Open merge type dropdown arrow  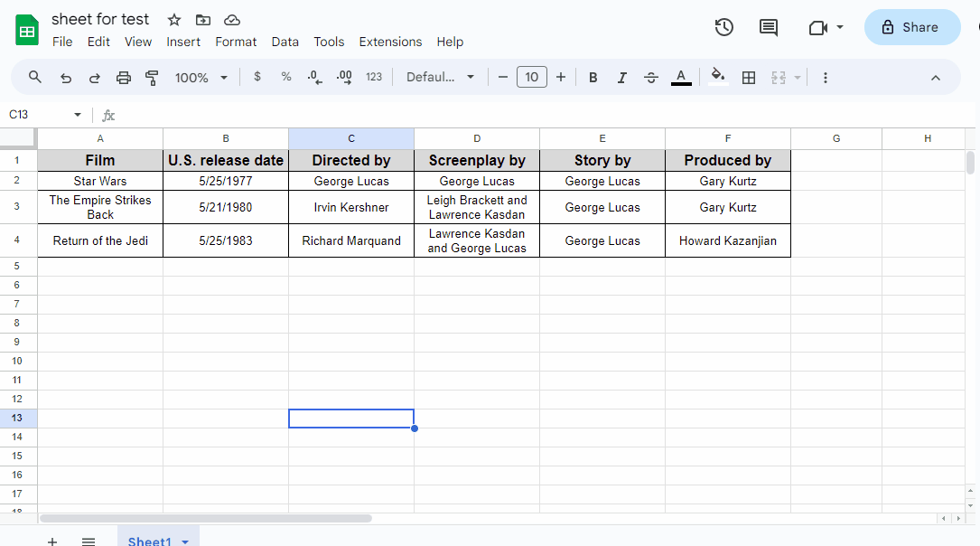798,78
